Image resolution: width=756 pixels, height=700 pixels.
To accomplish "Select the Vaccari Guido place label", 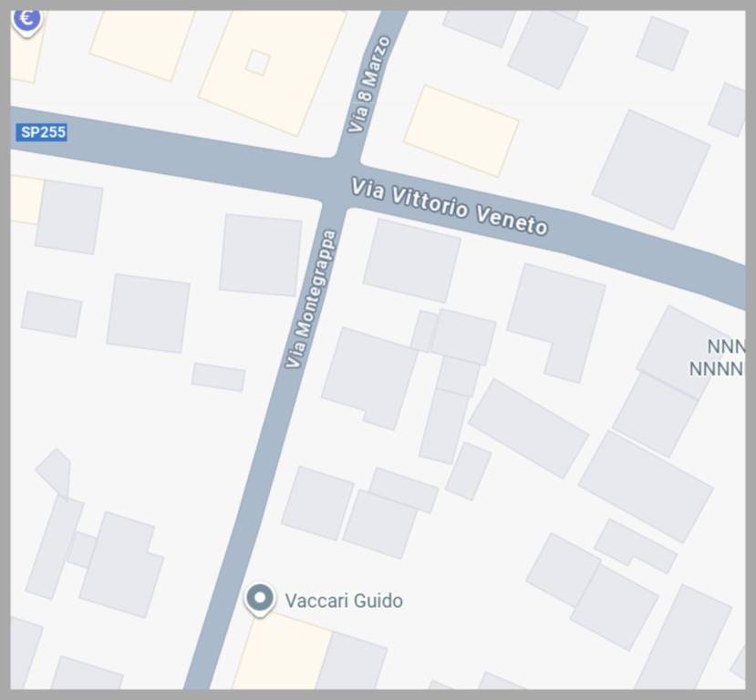I will (x=344, y=601).
